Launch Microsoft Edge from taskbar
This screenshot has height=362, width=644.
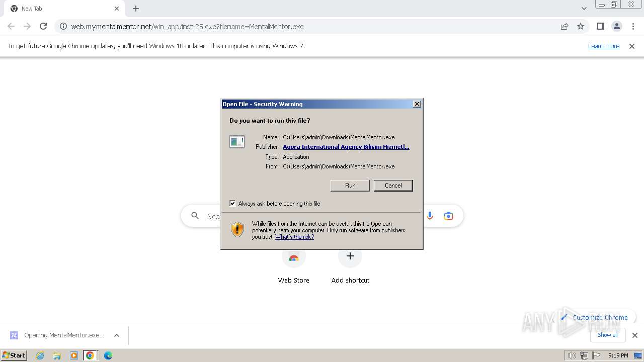point(108,355)
